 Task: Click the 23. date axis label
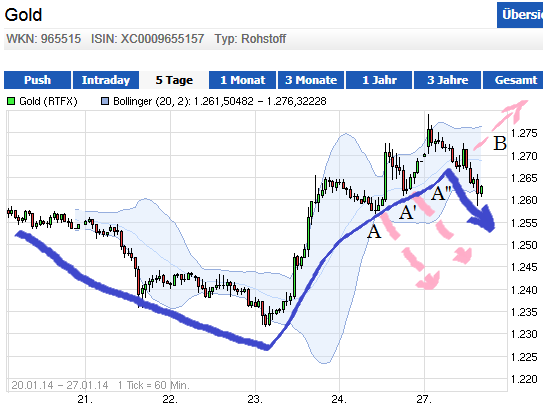point(255,399)
